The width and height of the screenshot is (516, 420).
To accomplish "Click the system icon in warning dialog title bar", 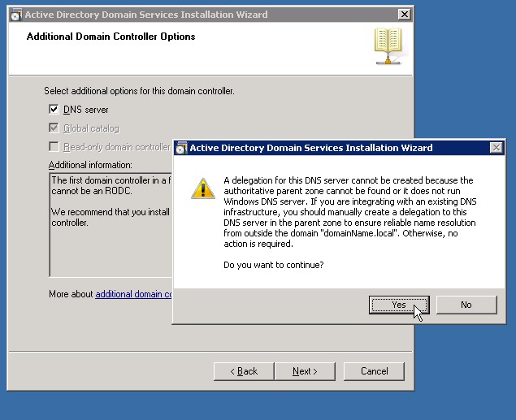I will tap(181, 148).
